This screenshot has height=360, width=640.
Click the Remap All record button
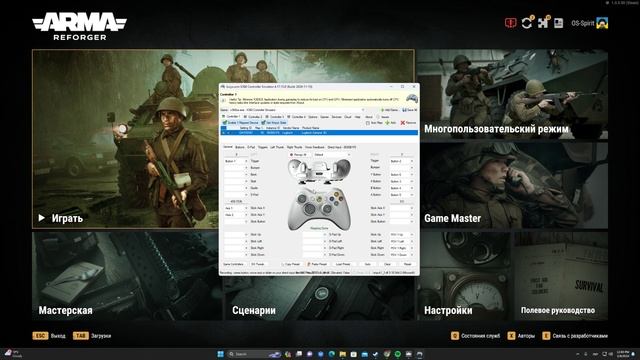point(298,155)
